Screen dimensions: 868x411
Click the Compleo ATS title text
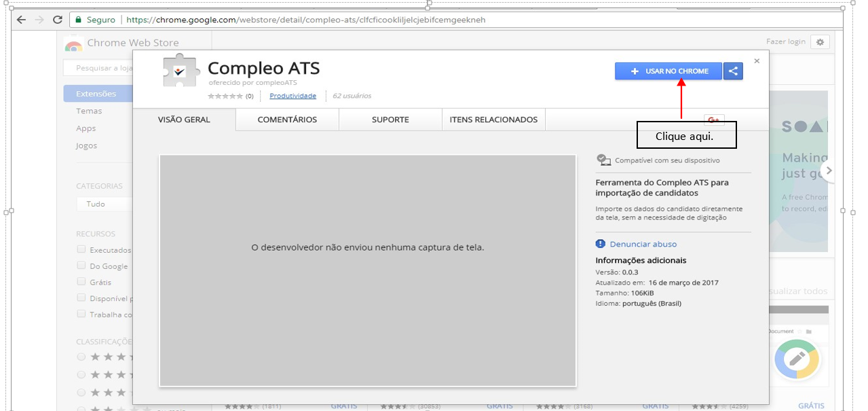263,69
